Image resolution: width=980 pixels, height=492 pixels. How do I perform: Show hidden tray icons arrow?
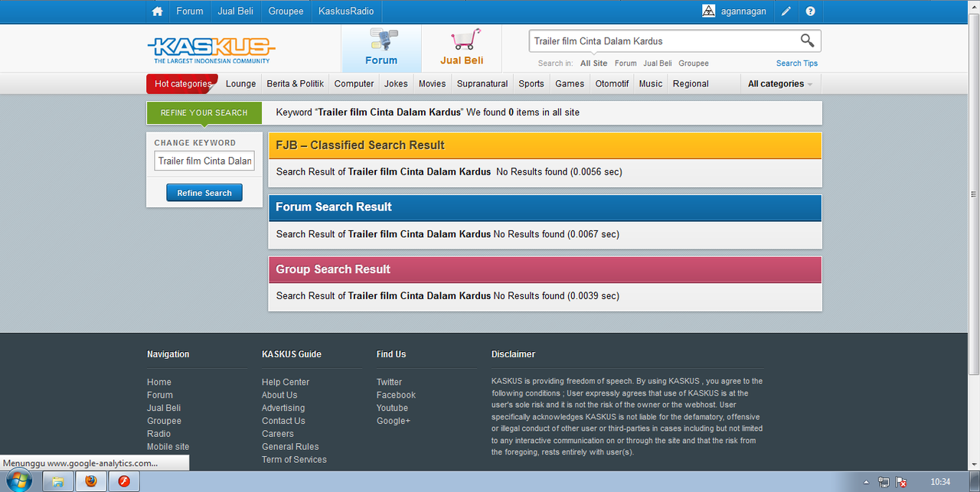pos(866,482)
